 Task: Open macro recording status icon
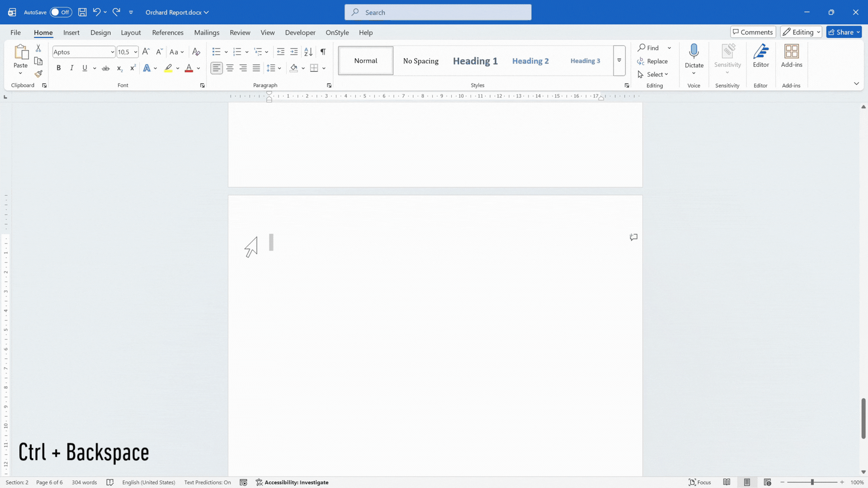pyautogui.click(x=243, y=483)
